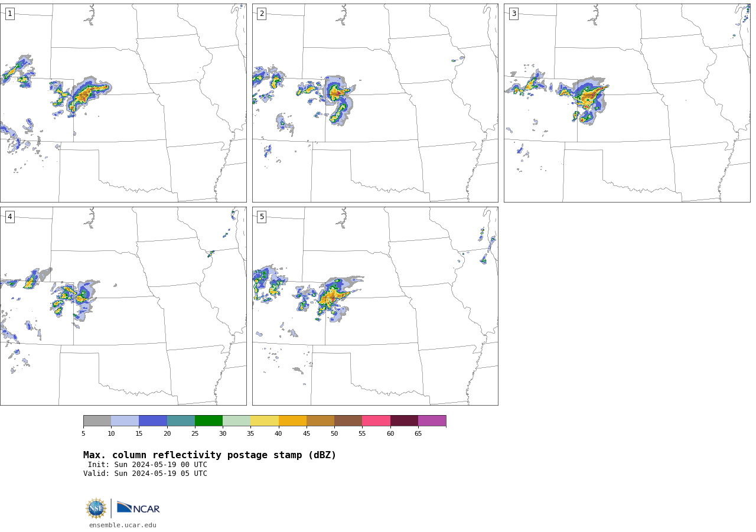Select the pink 55-60 dBZ swatch
This screenshot has width=756, height=532.
(x=376, y=421)
